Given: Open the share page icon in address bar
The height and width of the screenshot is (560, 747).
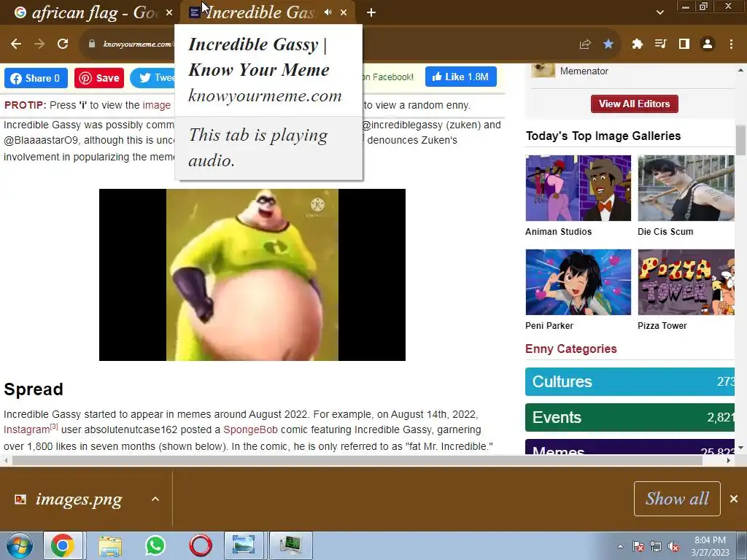Looking at the screenshot, I should tap(585, 44).
